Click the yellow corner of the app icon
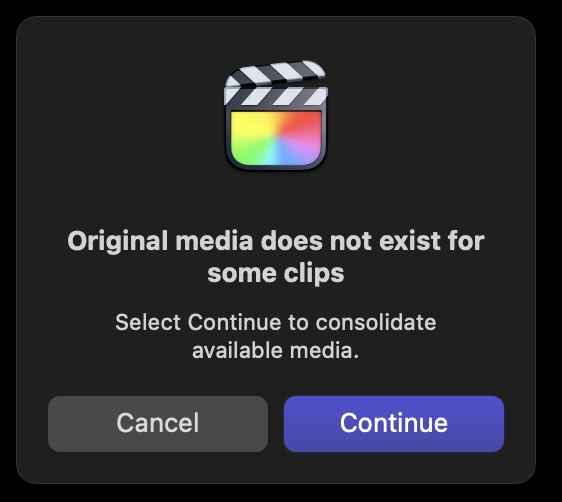 tap(247, 124)
